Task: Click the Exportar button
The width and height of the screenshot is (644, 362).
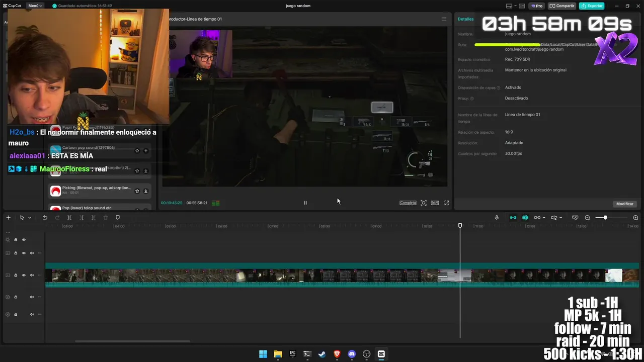Action: 592,6
